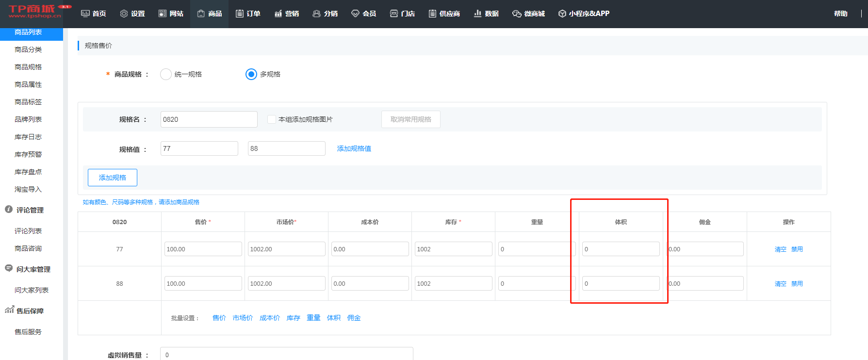Click the 订单 orders icon

240,14
